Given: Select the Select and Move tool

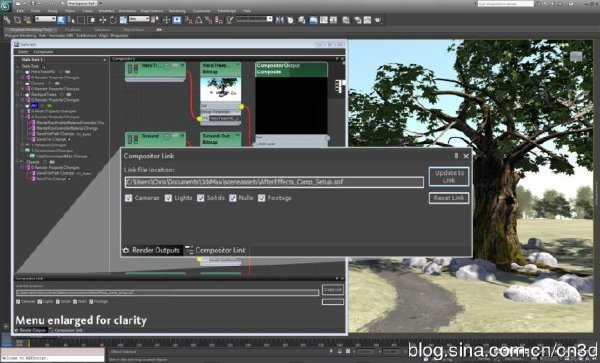Looking at the screenshot, I should pyautogui.click(x=103, y=20).
